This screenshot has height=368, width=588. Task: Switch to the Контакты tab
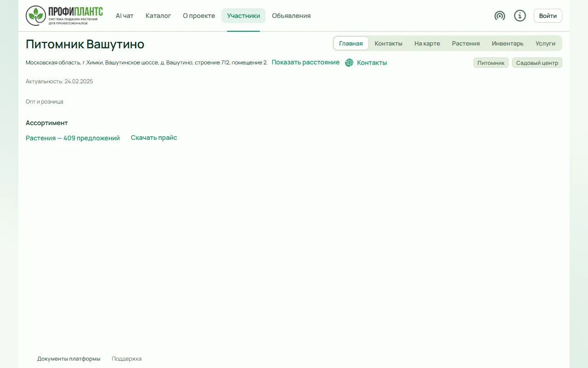pyautogui.click(x=389, y=43)
